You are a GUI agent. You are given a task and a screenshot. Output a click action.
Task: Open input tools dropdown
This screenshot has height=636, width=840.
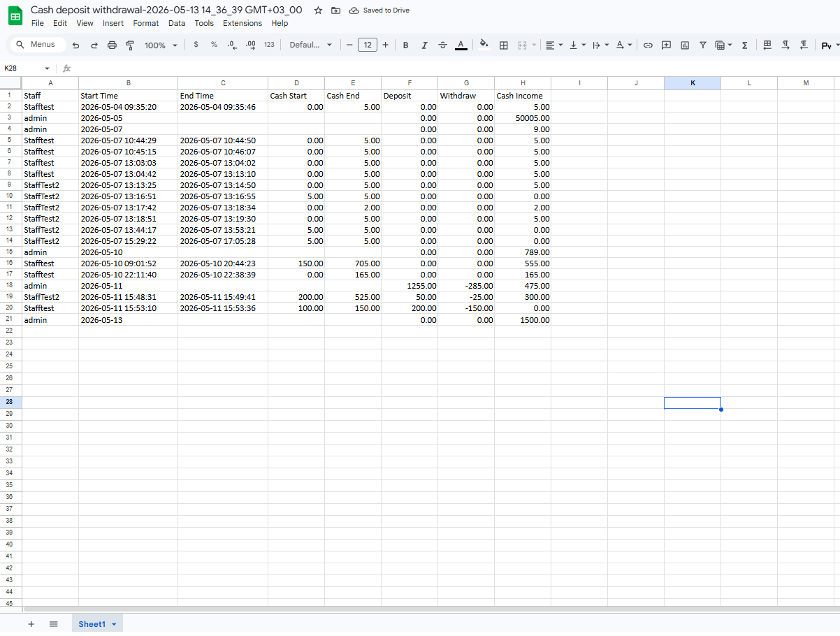click(x=830, y=45)
